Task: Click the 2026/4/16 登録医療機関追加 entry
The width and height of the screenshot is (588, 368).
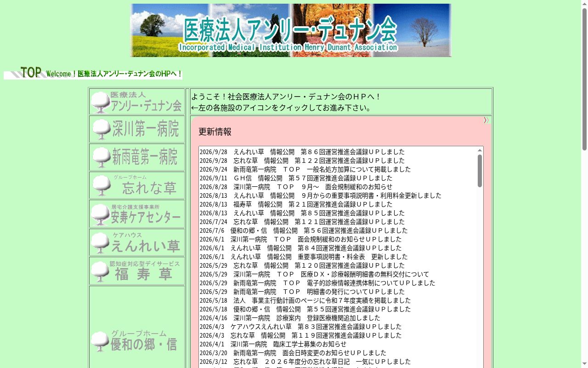Action: [290, 318]
